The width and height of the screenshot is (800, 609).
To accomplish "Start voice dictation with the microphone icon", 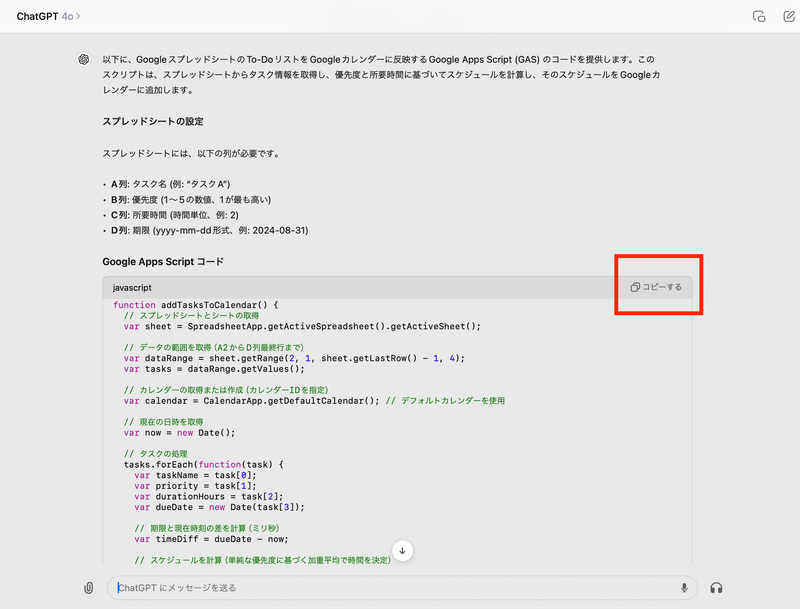I will coord(684,588).
